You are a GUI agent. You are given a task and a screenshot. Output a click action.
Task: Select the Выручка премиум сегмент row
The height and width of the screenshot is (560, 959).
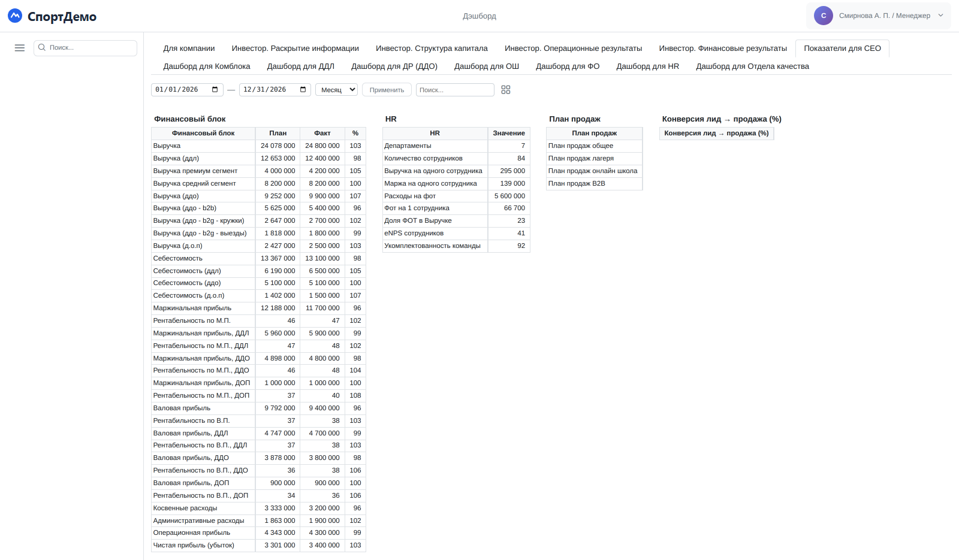[x=258, y=171]
